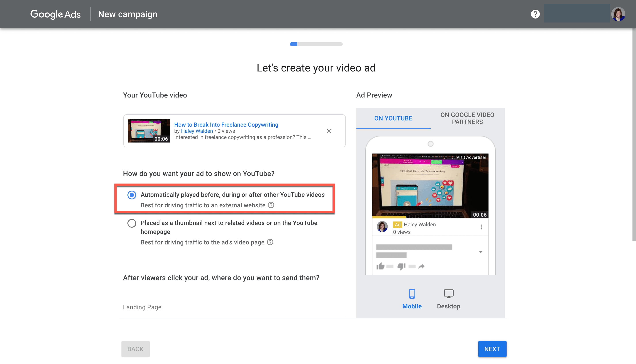This screenshot has width=636, height=364.
Task: Click the thumbs up icon in preview
Action: point(381,266)
